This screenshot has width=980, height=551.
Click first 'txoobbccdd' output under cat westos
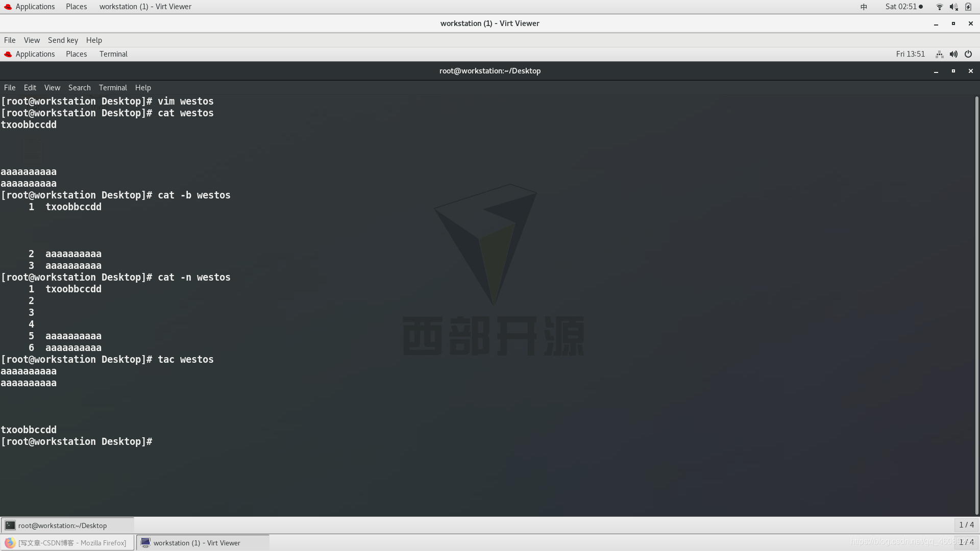[29, 125]
